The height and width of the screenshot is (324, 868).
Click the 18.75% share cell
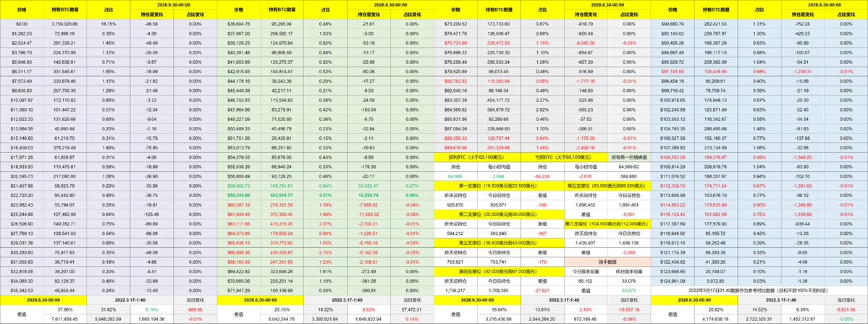(x=109, y=24)
